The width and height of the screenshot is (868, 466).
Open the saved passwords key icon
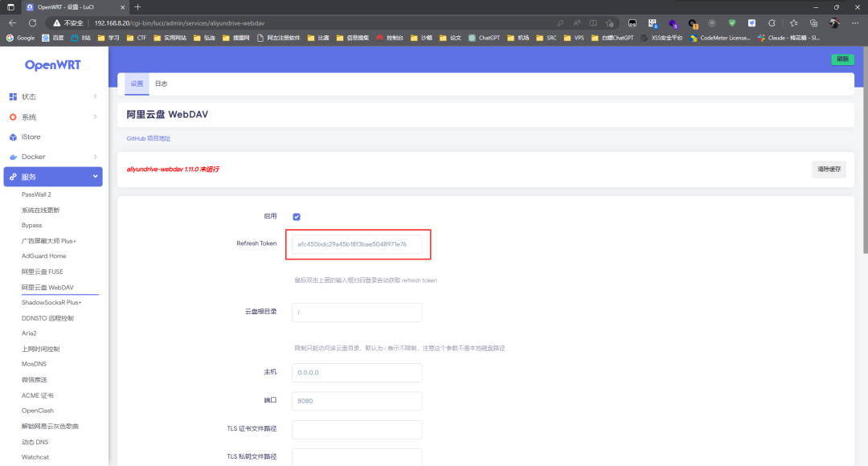coord(560,23)
